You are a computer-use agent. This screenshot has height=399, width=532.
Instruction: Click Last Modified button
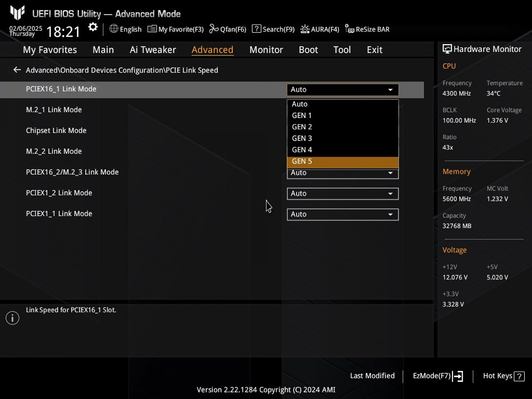[x=372, y=376]
